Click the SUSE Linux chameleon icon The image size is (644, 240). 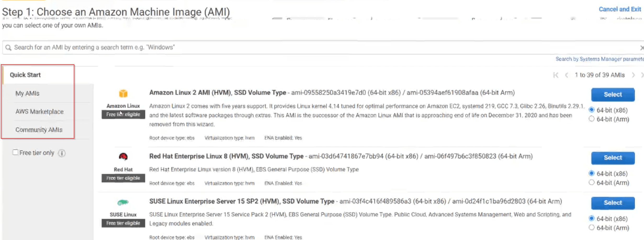(x=123, y=202)
